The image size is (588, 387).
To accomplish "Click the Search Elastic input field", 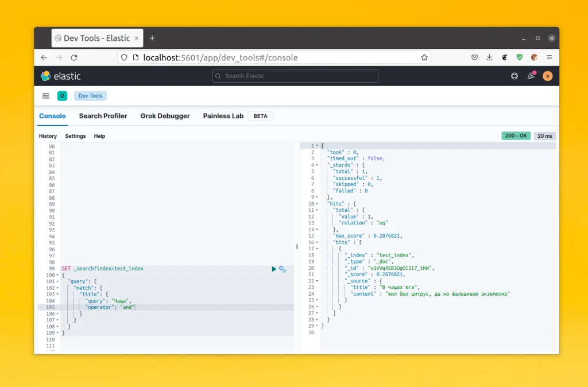I will [x=294, y=76].
